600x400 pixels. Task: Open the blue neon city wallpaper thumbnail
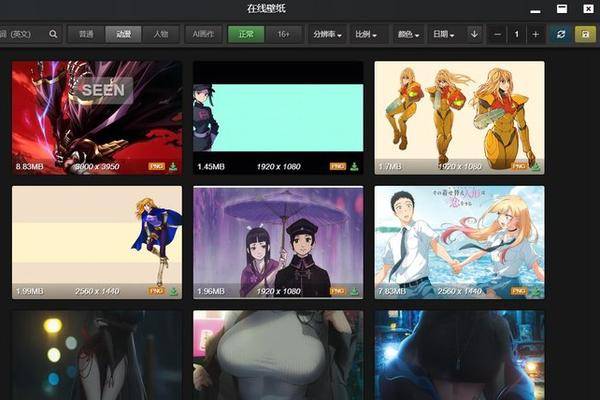[459, 355]
